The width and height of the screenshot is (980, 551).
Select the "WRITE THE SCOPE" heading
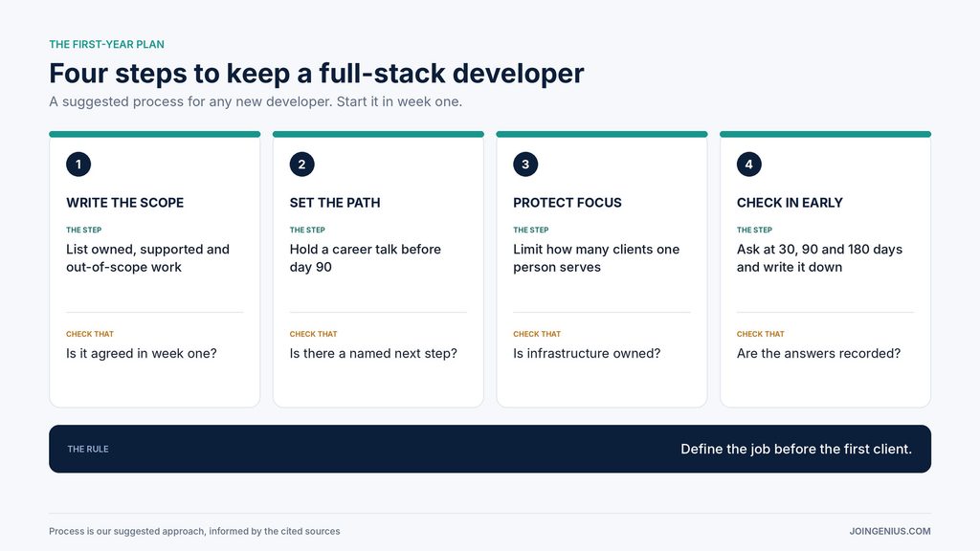click(x=125, y=203)
